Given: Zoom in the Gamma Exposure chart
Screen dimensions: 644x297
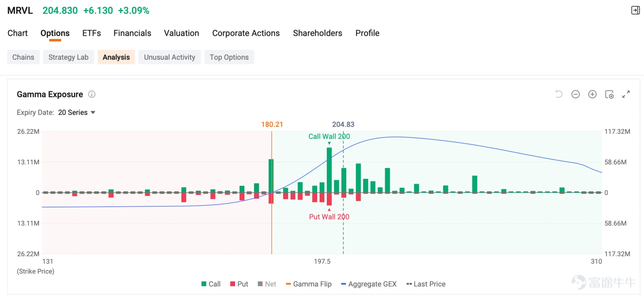Looking at the screenshot, I should [x=592, y=94].
